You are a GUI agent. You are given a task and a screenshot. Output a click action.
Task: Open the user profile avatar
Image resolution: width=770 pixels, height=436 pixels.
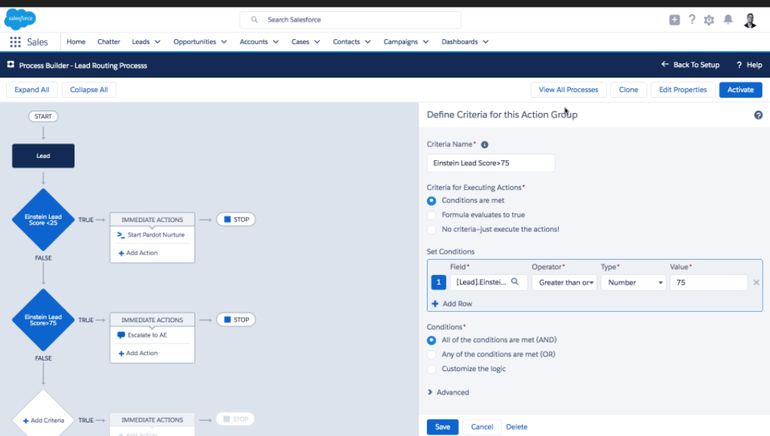point(750,20)
